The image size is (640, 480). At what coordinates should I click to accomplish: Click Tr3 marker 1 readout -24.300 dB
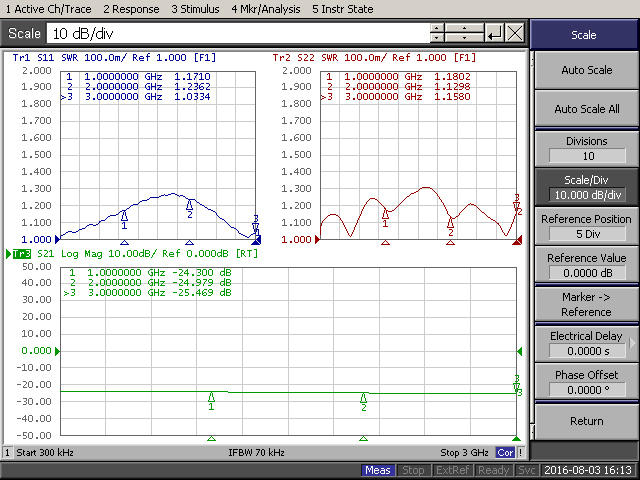click(x=202, y=273)
